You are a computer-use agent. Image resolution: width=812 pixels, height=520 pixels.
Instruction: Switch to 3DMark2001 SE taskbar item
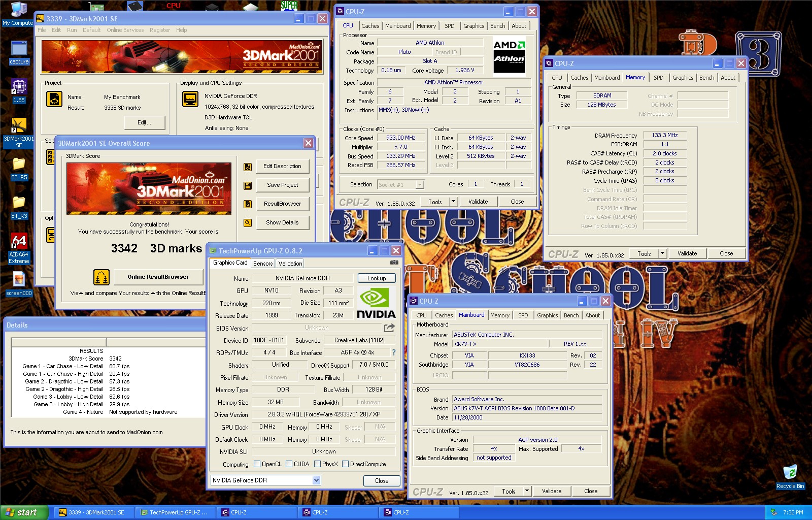coord(93,512)
